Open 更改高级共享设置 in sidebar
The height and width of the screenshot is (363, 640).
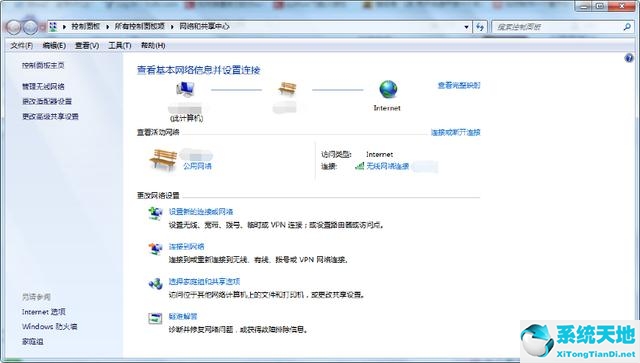[50, 116]
